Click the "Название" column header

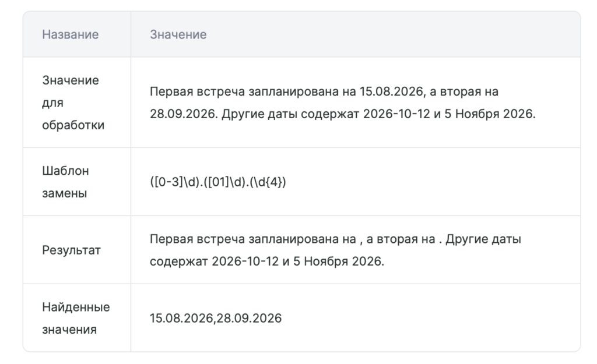click(x=71, y=34)
